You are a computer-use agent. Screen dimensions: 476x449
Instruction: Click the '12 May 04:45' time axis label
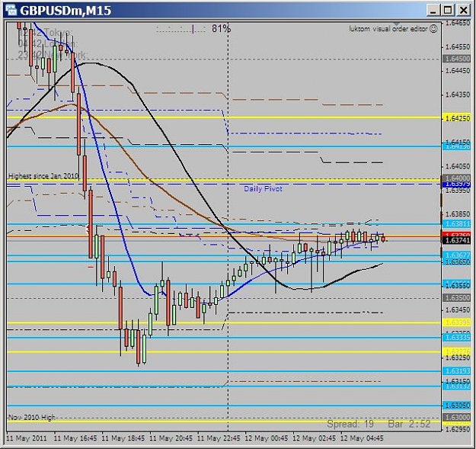pyautogui.click(x=362, y=438)
